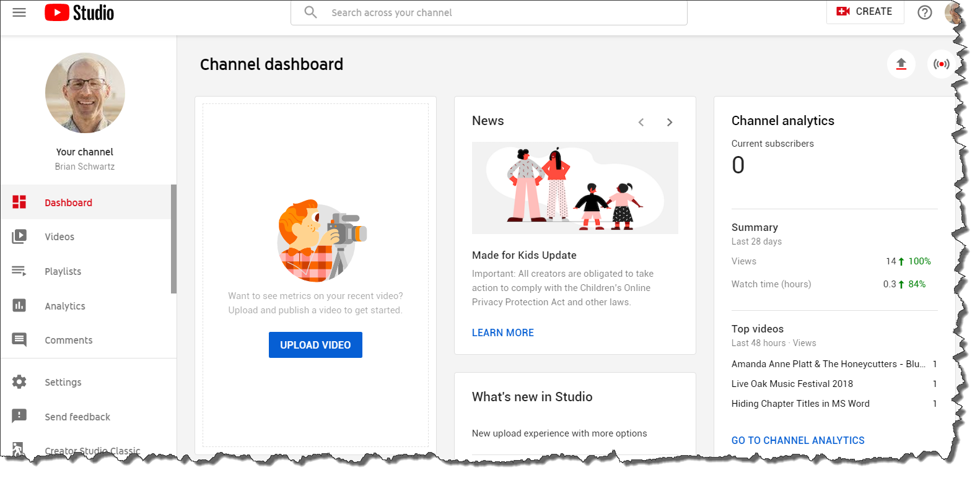The image size is (980, 478).
Task: Focus the Search across your channel field
Action: [x=489, y=12]
